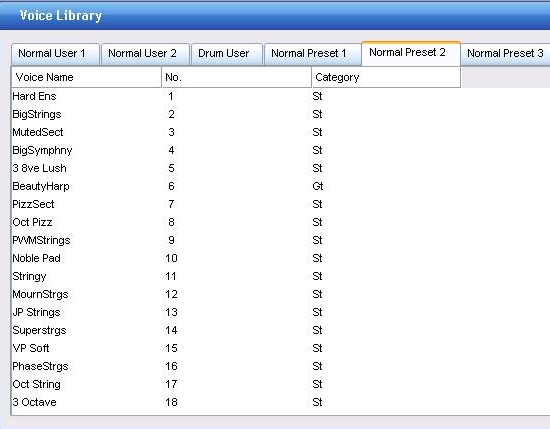Sort list by Category column header
The height and width of the screenshot is (429, 550).
386,77
